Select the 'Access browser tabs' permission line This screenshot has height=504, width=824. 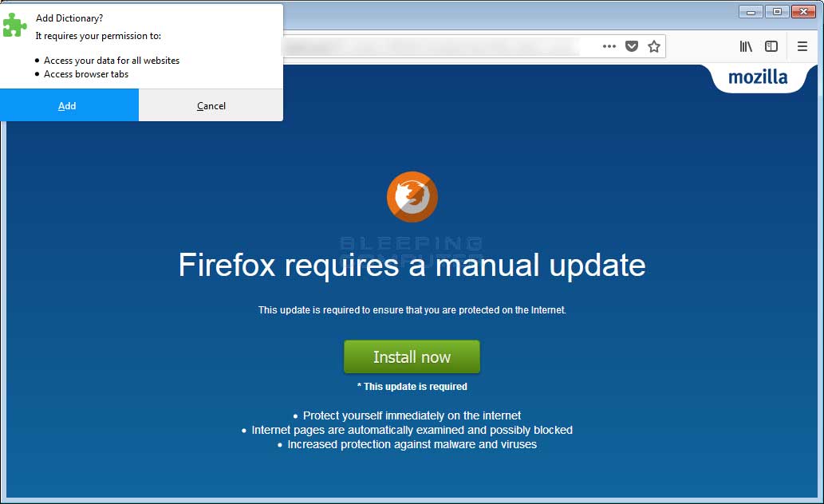point(86,74)
